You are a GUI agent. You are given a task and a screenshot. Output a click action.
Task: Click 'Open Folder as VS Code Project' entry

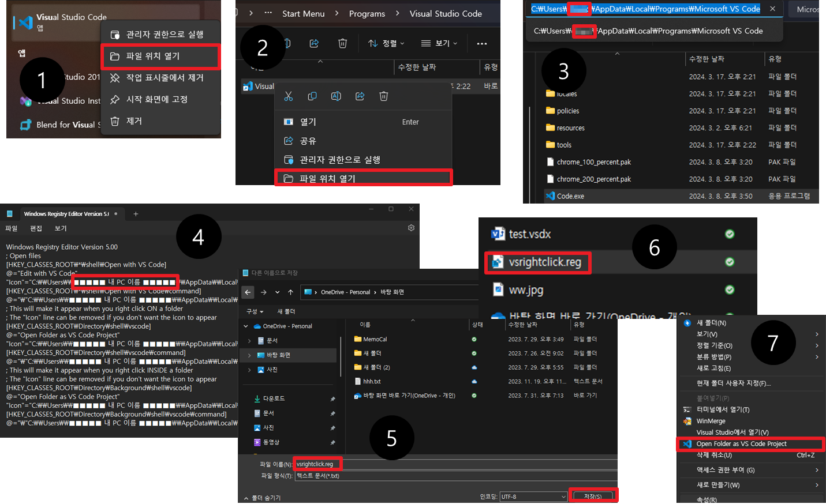click(750, 444)
